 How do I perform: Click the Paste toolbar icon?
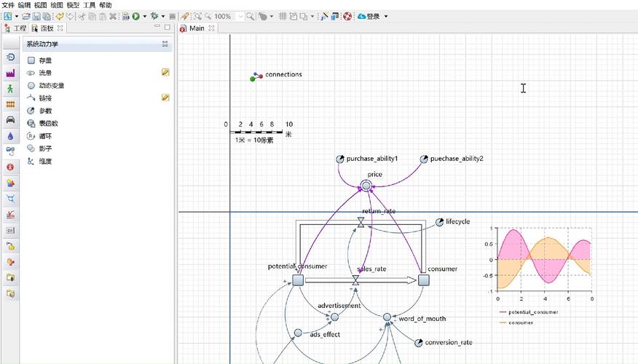click(103, 16)
